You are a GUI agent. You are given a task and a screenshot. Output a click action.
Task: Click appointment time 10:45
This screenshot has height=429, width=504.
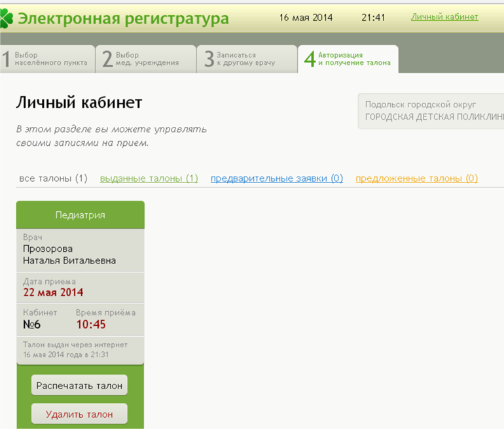click(91, 324)
